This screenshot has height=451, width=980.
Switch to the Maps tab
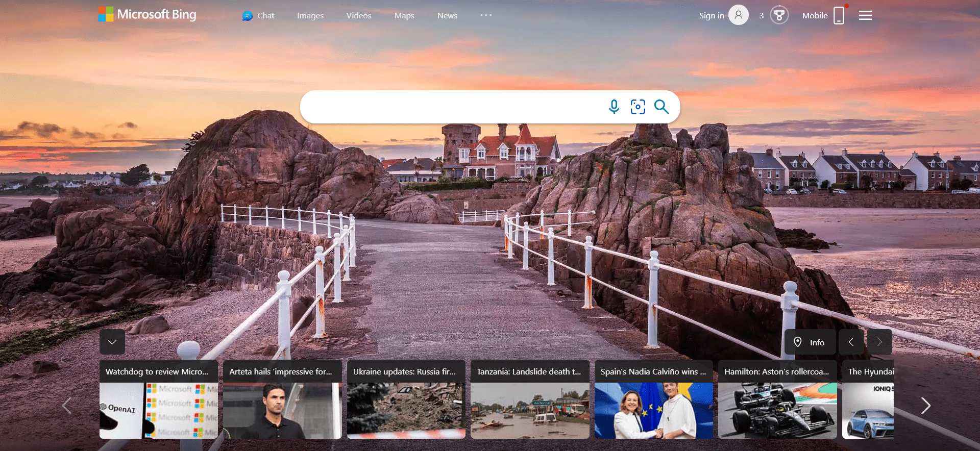[x=404, y=16]
